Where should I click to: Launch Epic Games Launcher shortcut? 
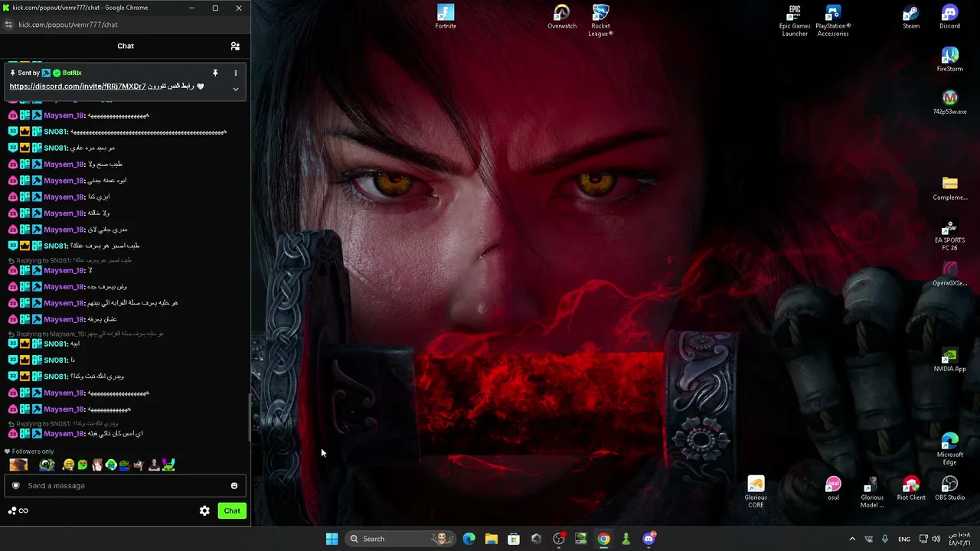[x=795, y=20]
